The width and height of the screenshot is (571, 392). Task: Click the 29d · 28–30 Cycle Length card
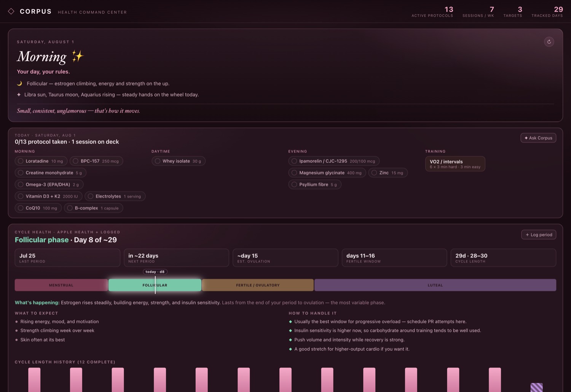503,258
